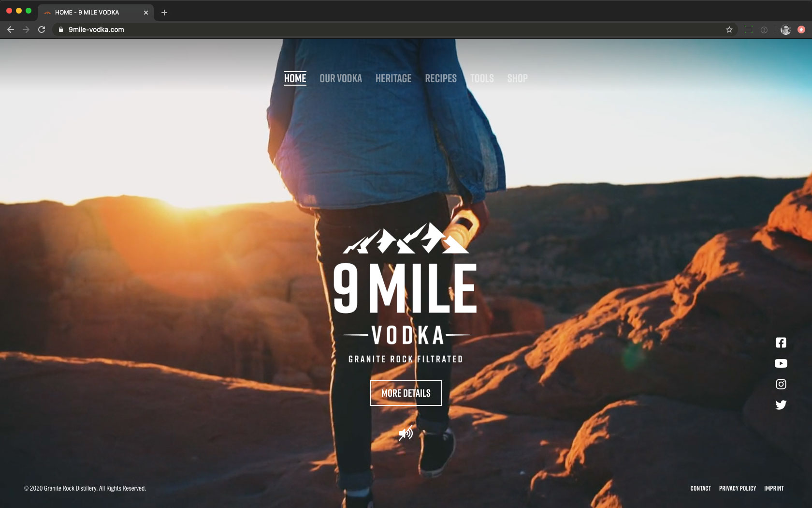View the PRIVACY POLICY link

pyautogui.click(x=737, y=488)
